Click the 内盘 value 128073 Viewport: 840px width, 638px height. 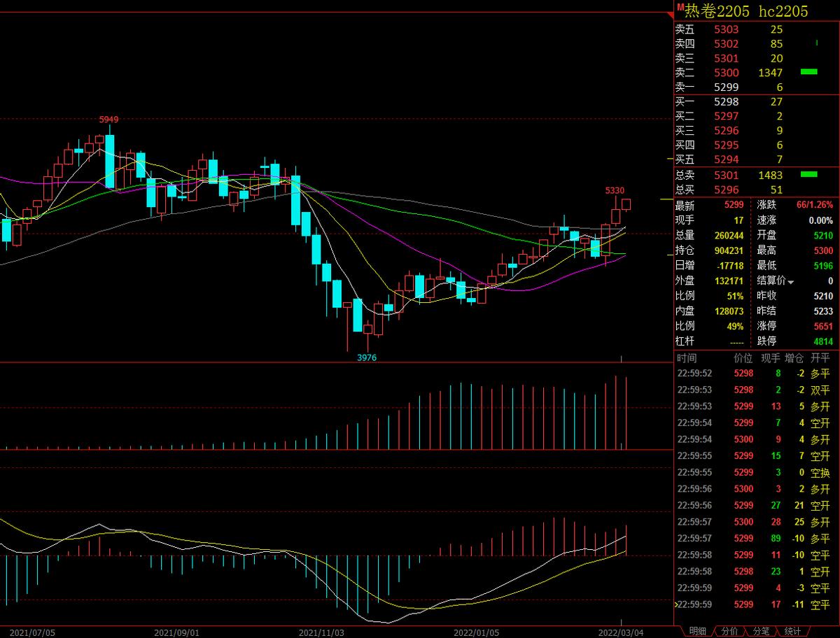729,311
